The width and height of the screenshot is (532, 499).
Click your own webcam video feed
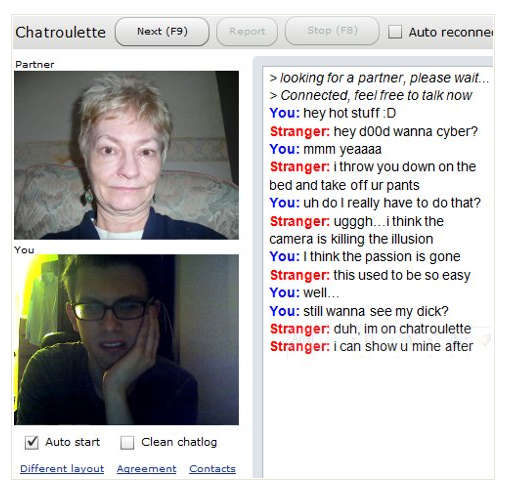[126, 339]
